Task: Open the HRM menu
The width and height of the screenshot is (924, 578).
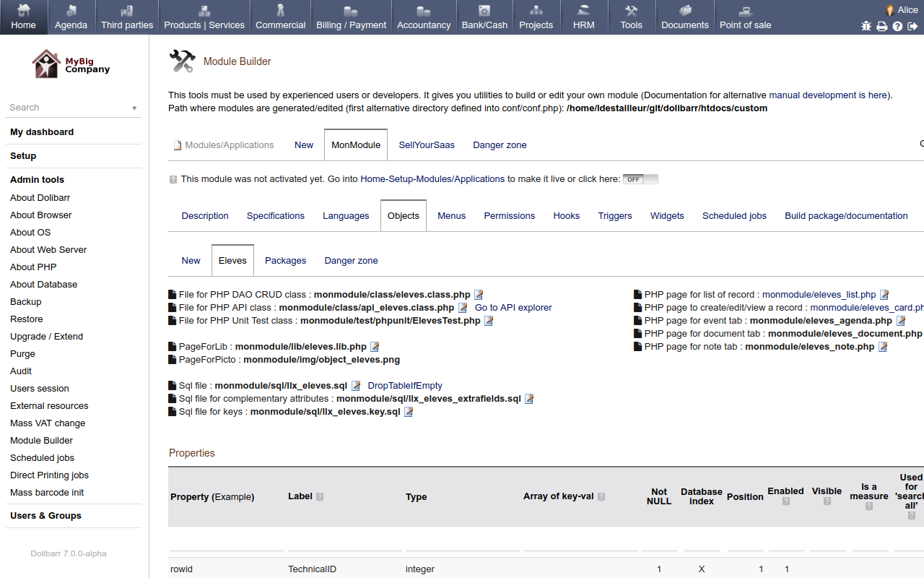Action: [584, 17]
